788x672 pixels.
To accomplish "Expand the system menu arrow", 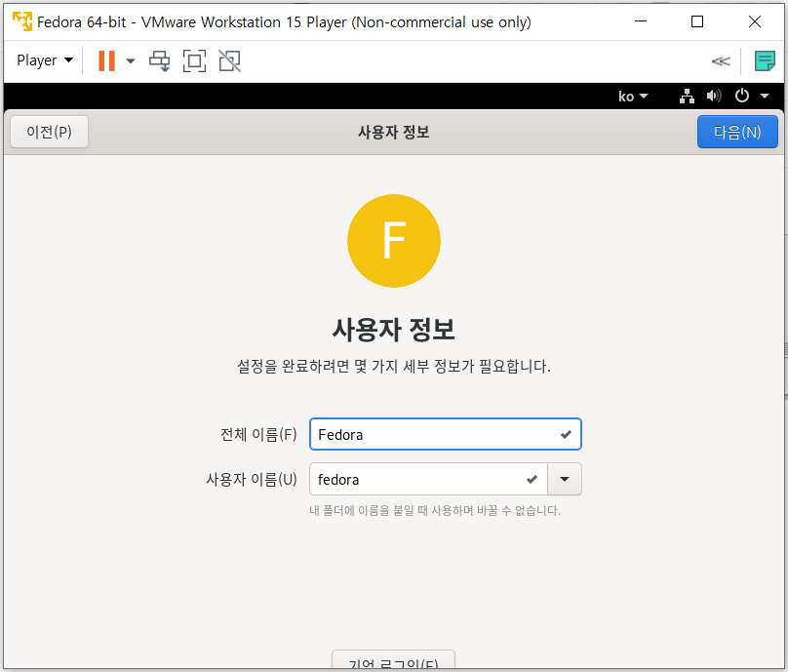I will coord(765,96).
